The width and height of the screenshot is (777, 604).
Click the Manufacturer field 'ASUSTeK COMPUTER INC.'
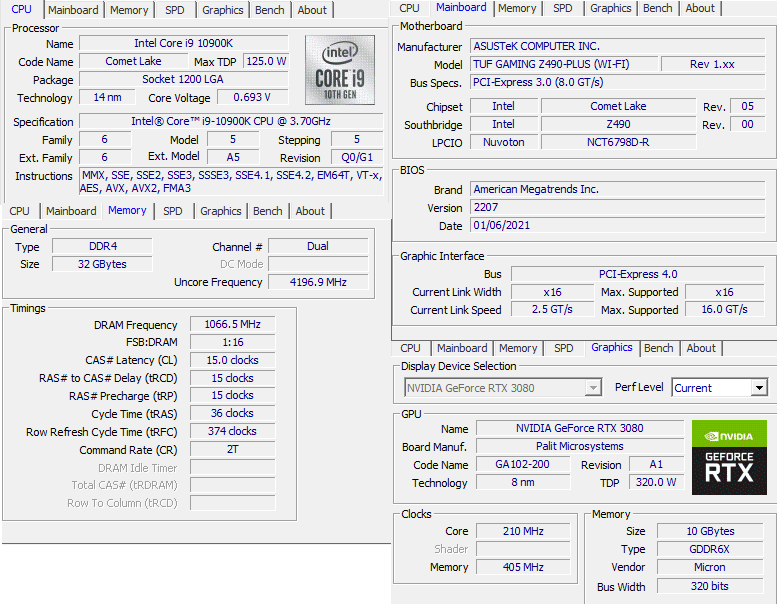pyautogui.click(x=617, y=46)
